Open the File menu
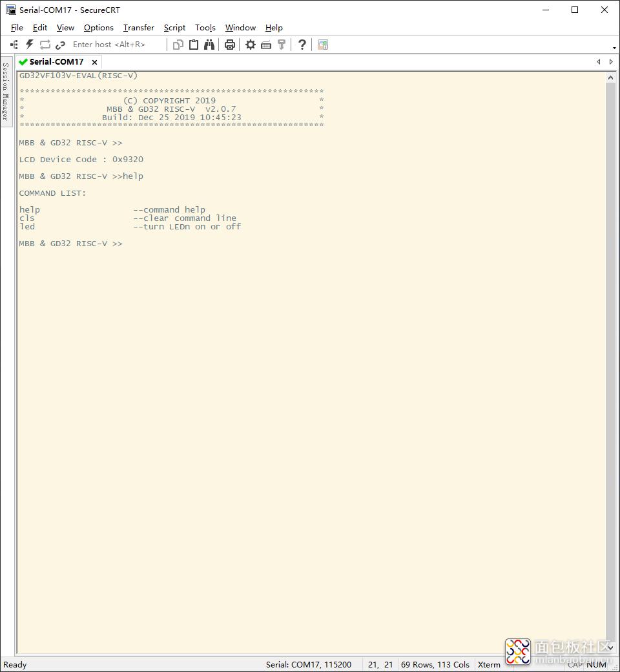Viewport: 620px width, 672px height. (x=17, y=28)
